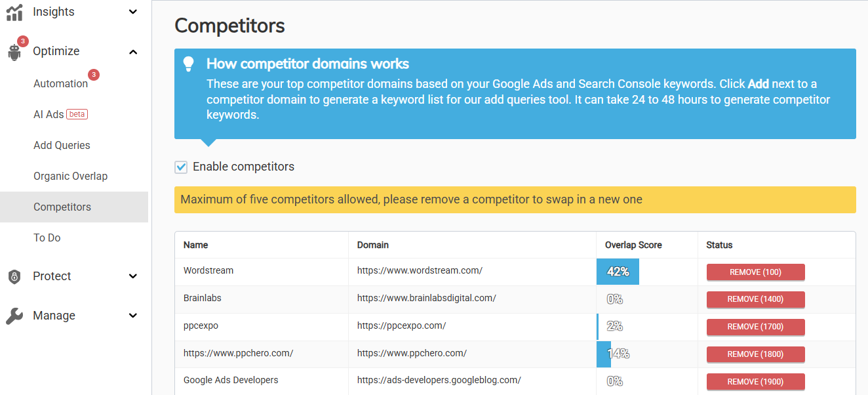The height and width of the screenshot is (395, 868).
Task: Open Organic Overlap from sidebar
Action: coord(70,176)
